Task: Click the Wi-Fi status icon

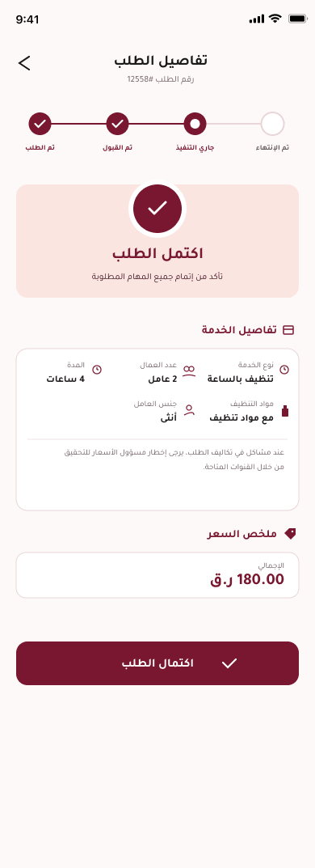Action: point(275,19)
